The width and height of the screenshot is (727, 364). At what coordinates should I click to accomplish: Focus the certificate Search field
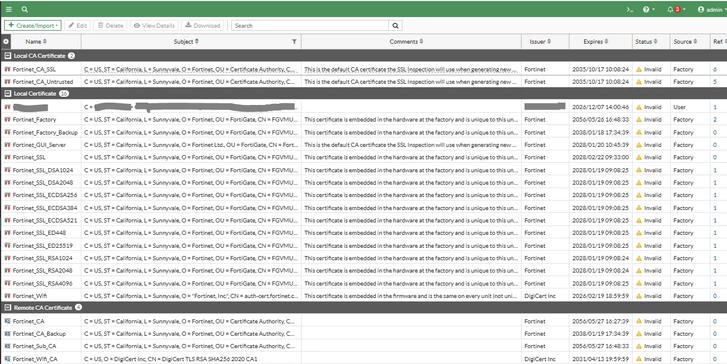coord(310,26)
